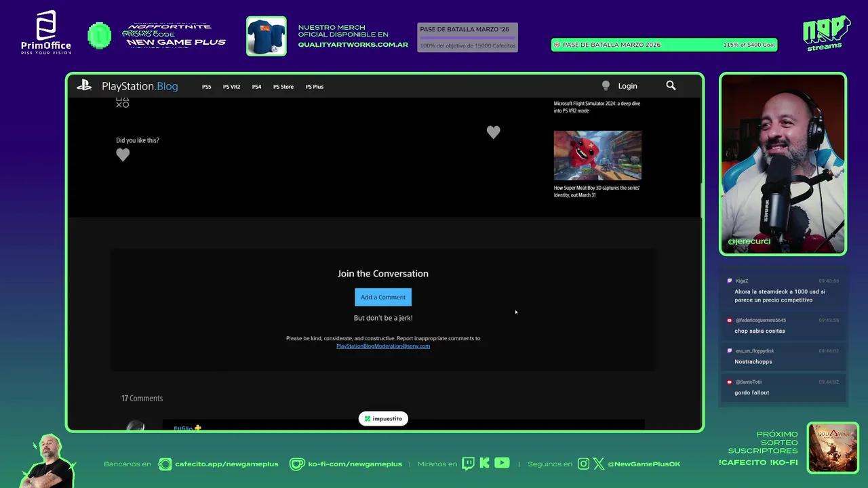This screenshot has width=868, height=488.
Task: Open the Super Meat Boy 3D thumbnail
Action: (597, 155)
